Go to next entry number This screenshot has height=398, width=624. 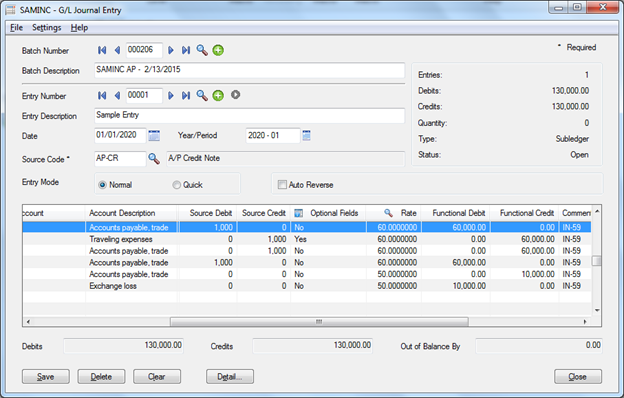coord(171,96)
